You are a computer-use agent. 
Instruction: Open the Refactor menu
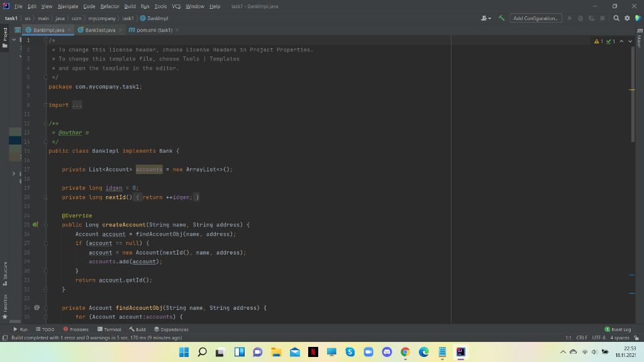tap(110, 5)
